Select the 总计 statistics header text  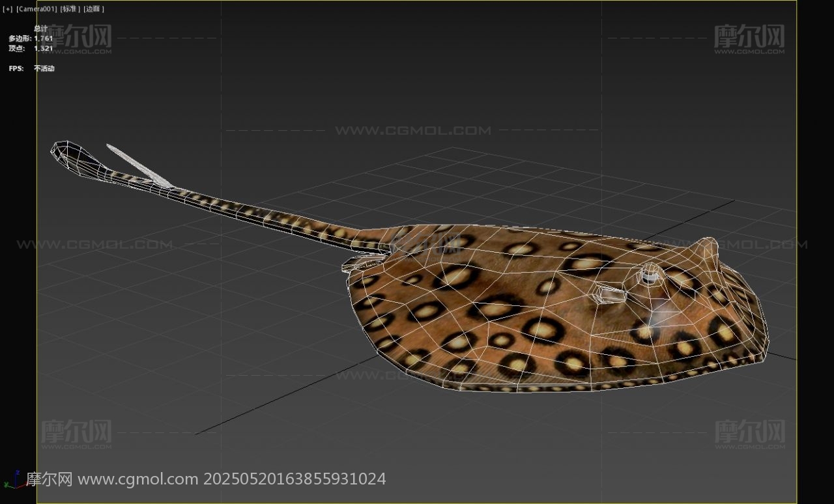pos(40,29)
